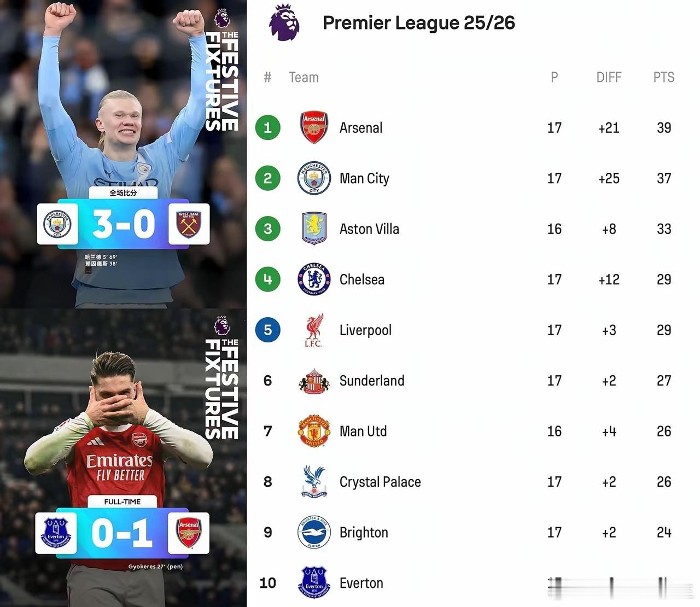The width and height of the screenshot is (700, 607).
Task: Open the Sunderland team name link
Action: pos(372,381)
